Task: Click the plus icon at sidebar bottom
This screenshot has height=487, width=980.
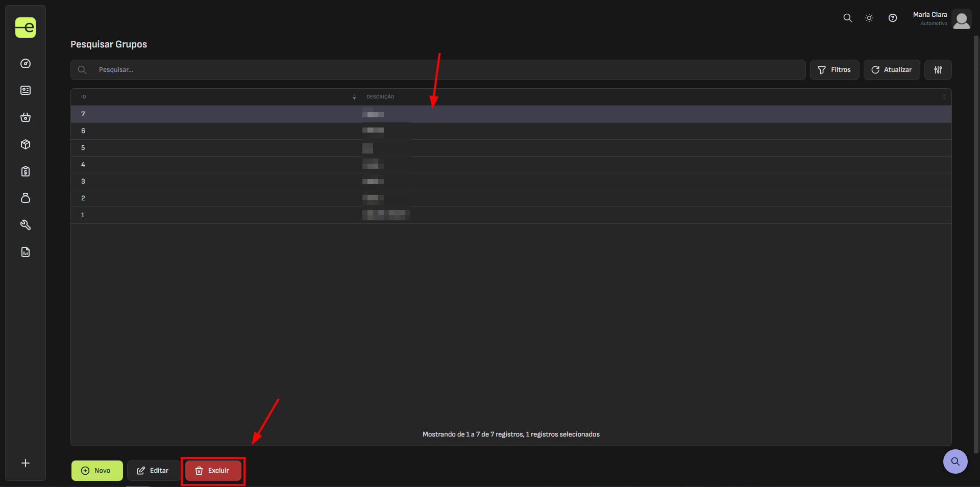Action: [26, 463]
